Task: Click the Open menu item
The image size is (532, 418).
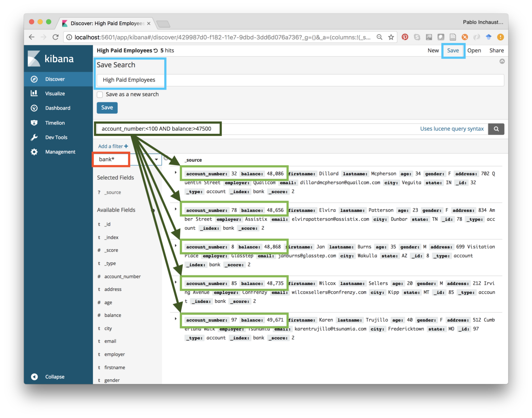Action: (x=474, y=50)
